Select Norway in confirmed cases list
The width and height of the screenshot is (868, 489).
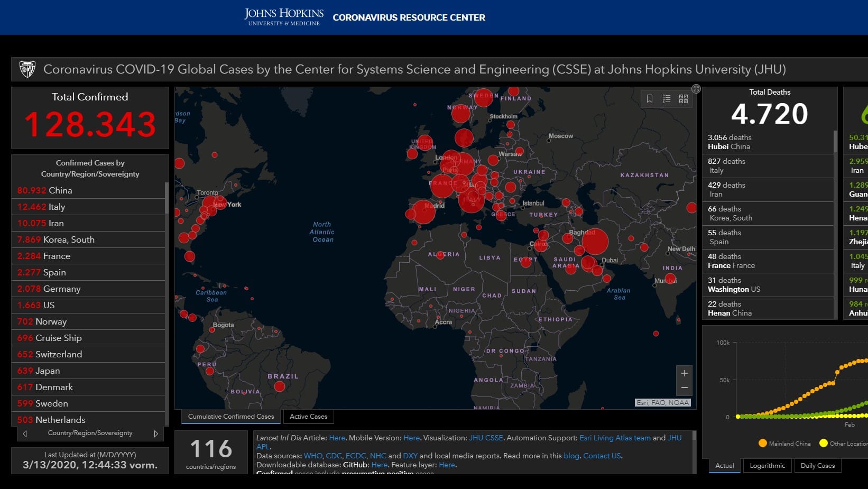(x=88, y=321)
